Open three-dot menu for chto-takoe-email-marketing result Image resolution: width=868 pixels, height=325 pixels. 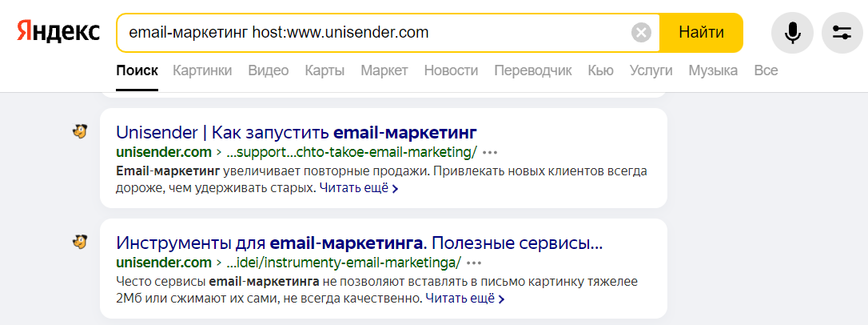pos(490,152)
